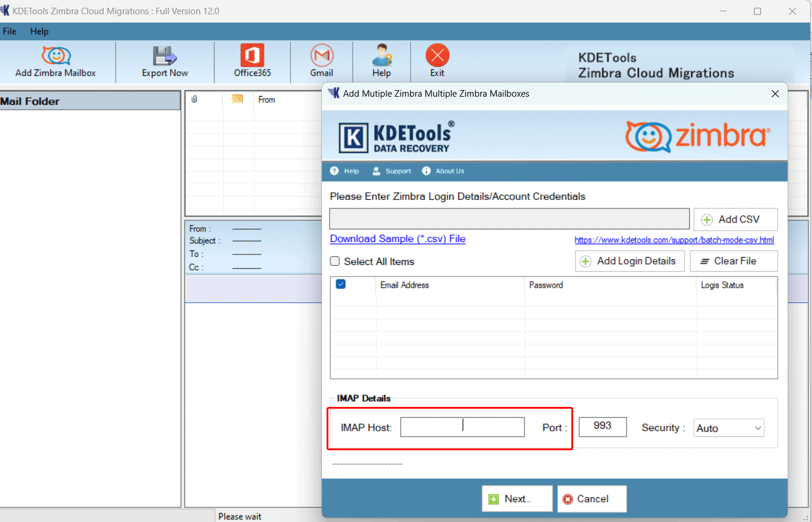Click the CSV file path field

click(510, 219)
